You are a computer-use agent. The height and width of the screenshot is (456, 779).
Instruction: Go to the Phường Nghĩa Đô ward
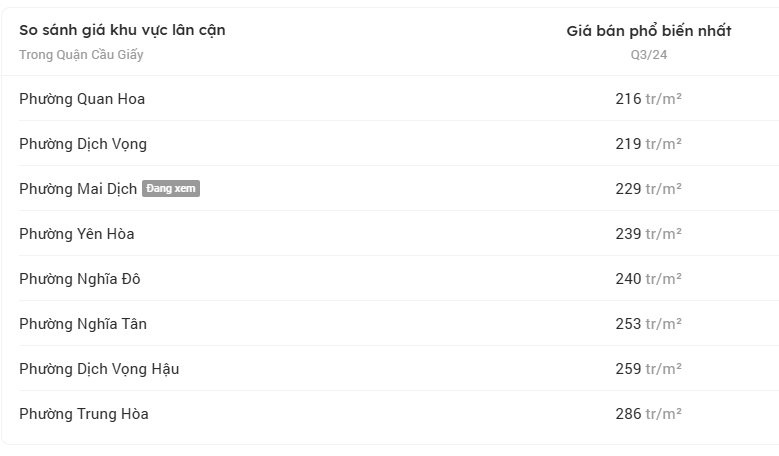(80, 279)
